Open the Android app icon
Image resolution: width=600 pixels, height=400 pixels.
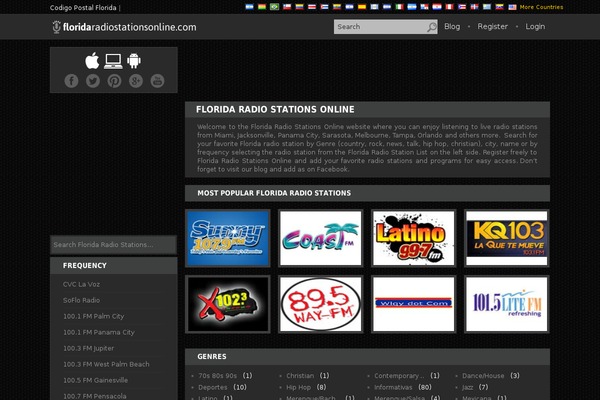(x=134, y=61)
